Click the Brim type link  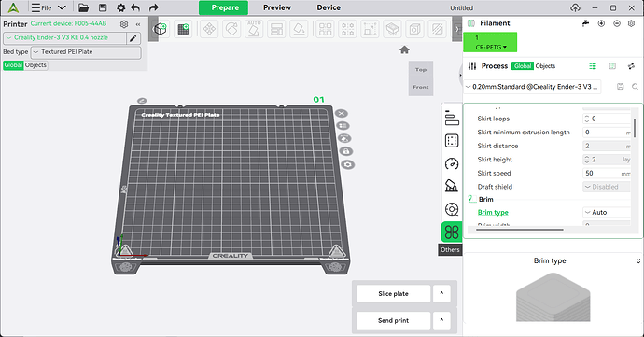pos(493,213)
